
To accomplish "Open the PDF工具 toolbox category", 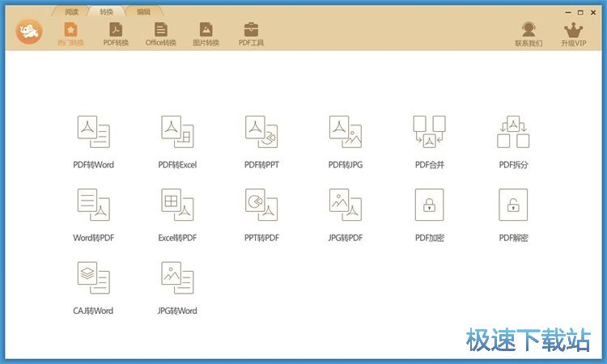I will (251, 34).
